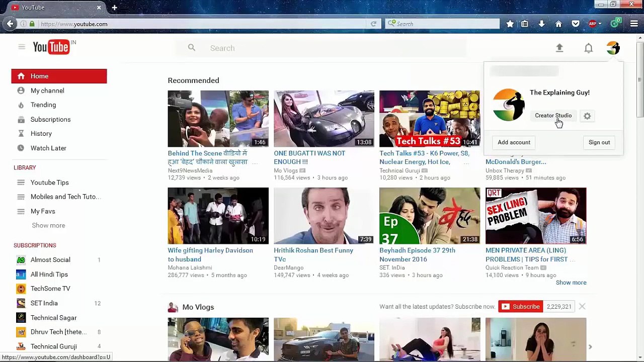Open the YouTube guide hamburger menu
The width and height of the screenshot is (644, 362).
point(22,47)
